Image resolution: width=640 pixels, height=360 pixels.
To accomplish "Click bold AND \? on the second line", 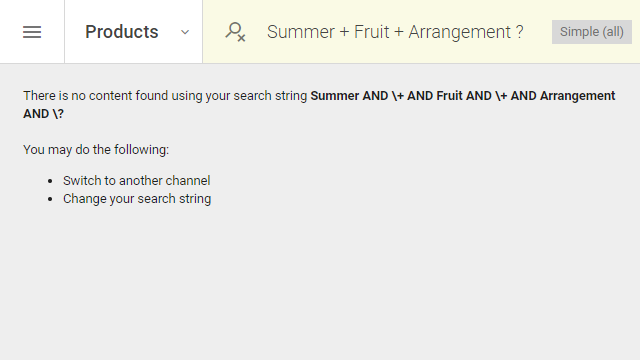I will pyautogui.click(x=43, y=114).
